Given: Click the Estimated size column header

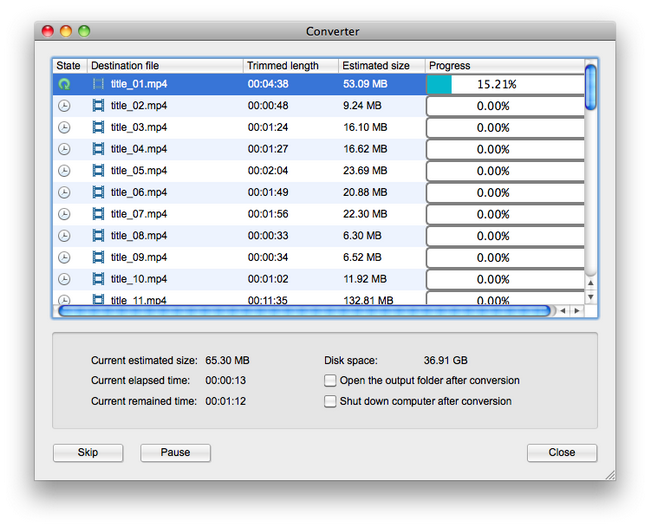Looking at the screenshot, I should click(382, 66).
